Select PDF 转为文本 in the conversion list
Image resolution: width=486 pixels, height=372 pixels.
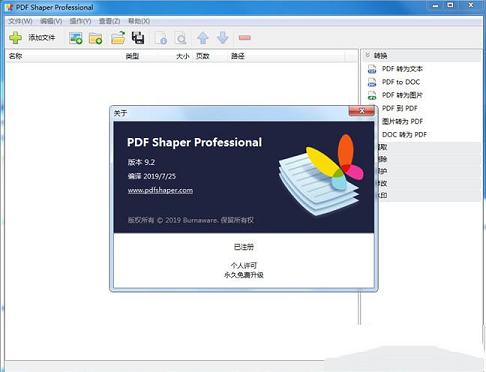tap(402, 69)
